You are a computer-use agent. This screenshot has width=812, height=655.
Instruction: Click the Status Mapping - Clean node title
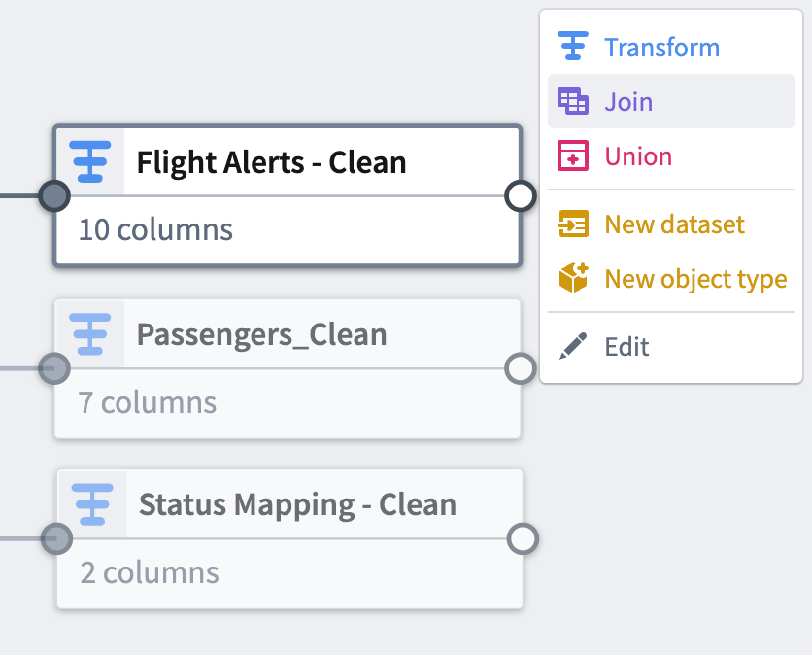tap(296, 504)
